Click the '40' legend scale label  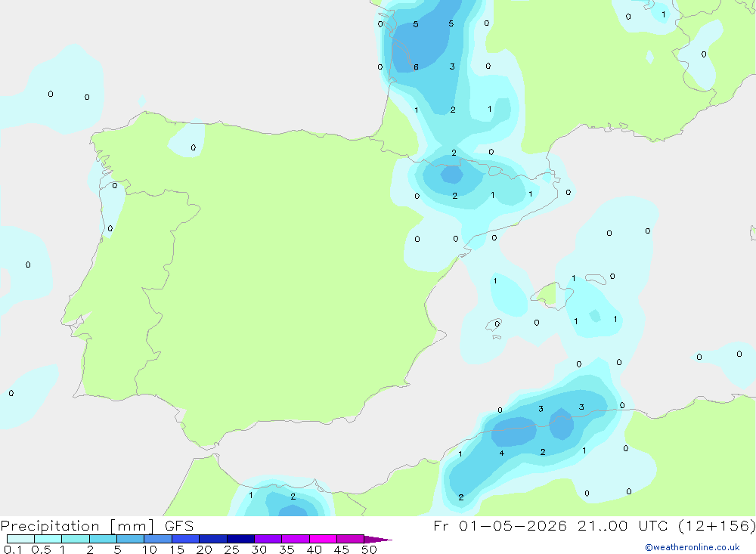[x=314, y=549]
